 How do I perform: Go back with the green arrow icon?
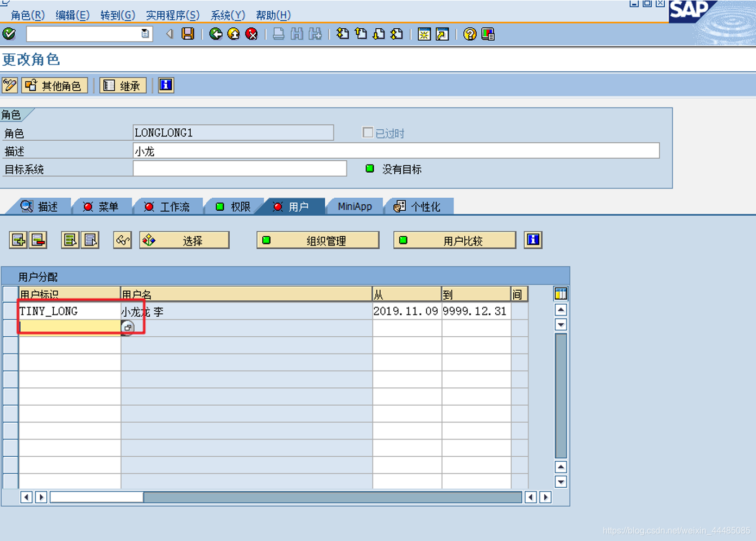coord(216,34)
